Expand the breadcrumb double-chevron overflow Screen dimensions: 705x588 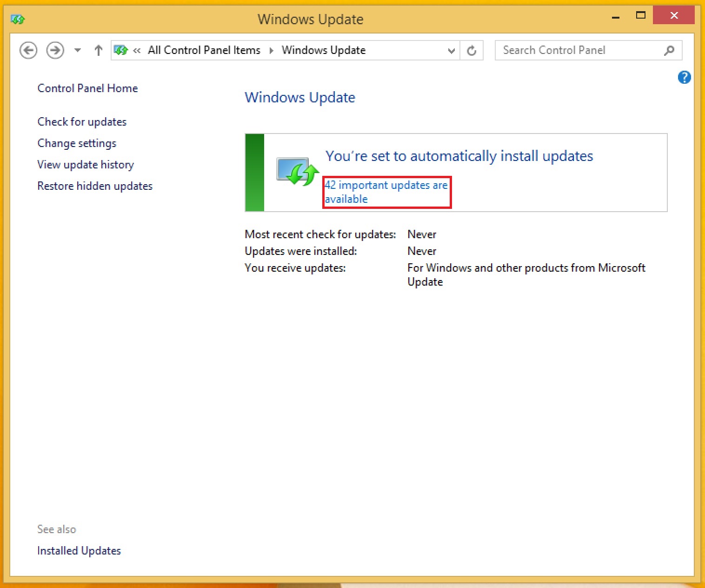pyautogui.click(x=137, y=50)
